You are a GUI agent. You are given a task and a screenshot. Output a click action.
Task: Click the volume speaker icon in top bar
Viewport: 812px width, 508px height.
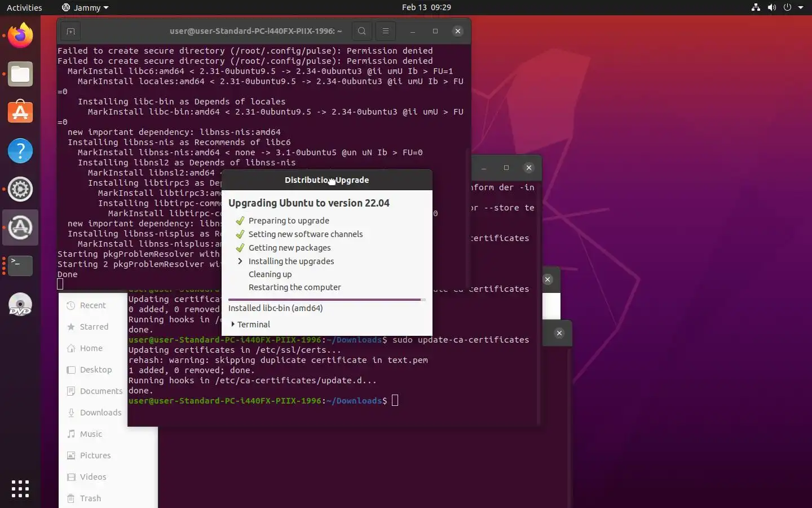(x=771, y=7)
